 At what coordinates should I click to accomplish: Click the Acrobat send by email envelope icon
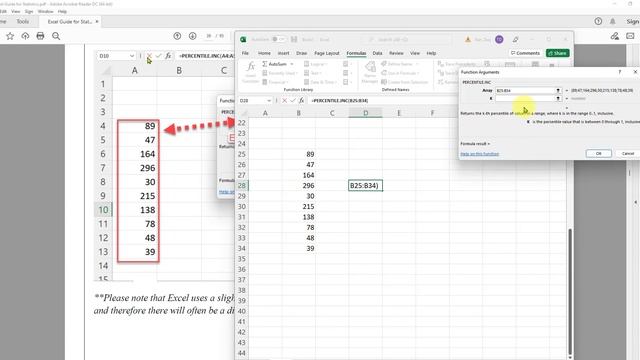(630, 36)
